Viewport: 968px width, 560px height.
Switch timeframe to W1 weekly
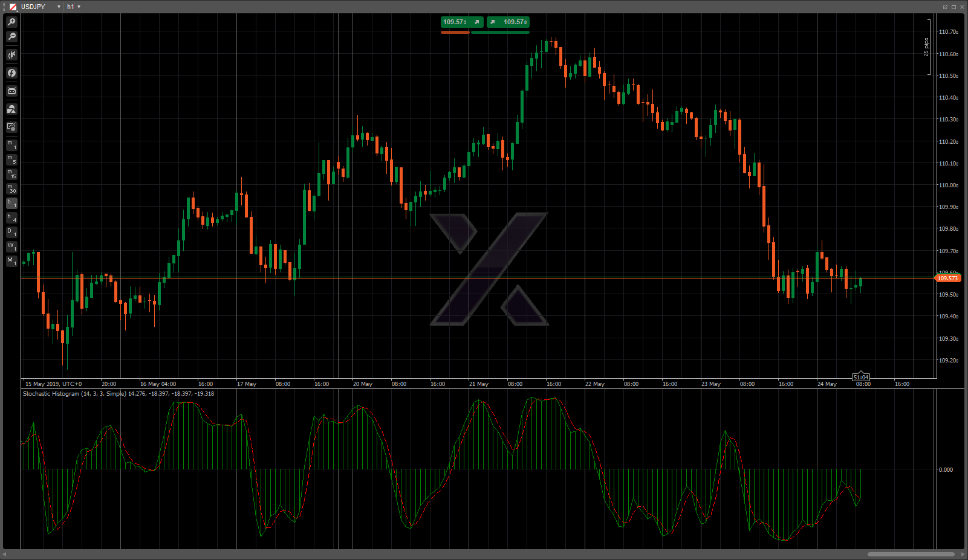click(x=11, y=246)
